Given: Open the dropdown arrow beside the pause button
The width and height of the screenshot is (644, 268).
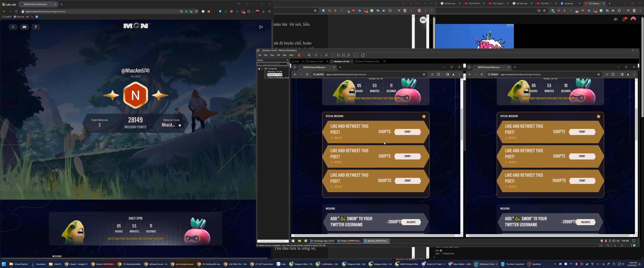Looking at the screenshot, I should pyautogui.click(x=303, y=55).
